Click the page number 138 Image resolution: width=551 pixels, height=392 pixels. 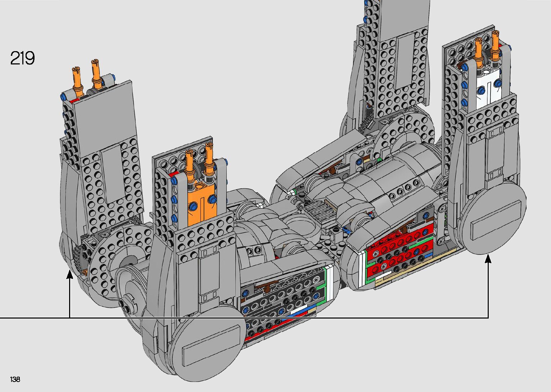tap(15, 379)
